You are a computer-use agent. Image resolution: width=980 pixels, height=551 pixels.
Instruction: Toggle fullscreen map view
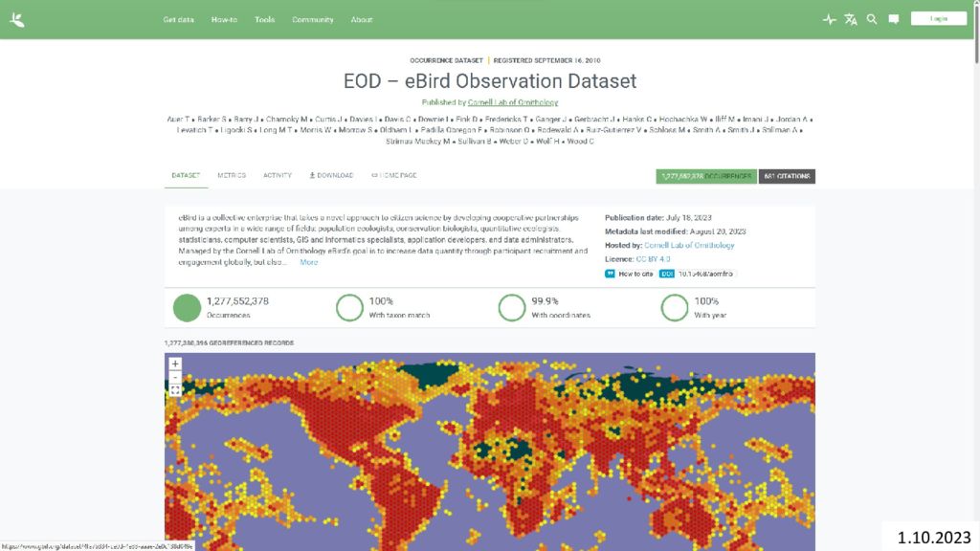(x=175, y=390)
